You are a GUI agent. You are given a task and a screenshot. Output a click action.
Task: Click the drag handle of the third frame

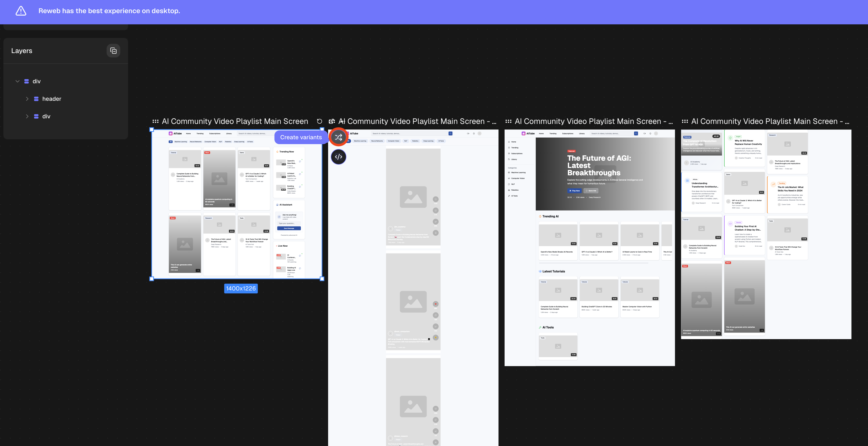click(508, 121)
